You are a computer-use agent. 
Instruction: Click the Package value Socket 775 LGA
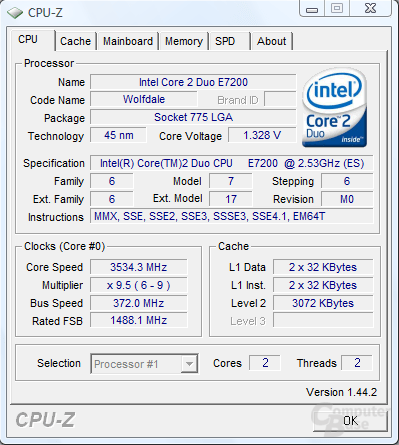(x=193, y=117)
